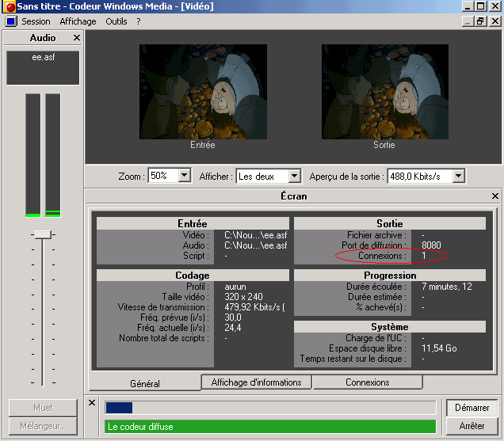Open the ? help menu
The width and height of the screenshot is (504, 441).
point(138,21)
